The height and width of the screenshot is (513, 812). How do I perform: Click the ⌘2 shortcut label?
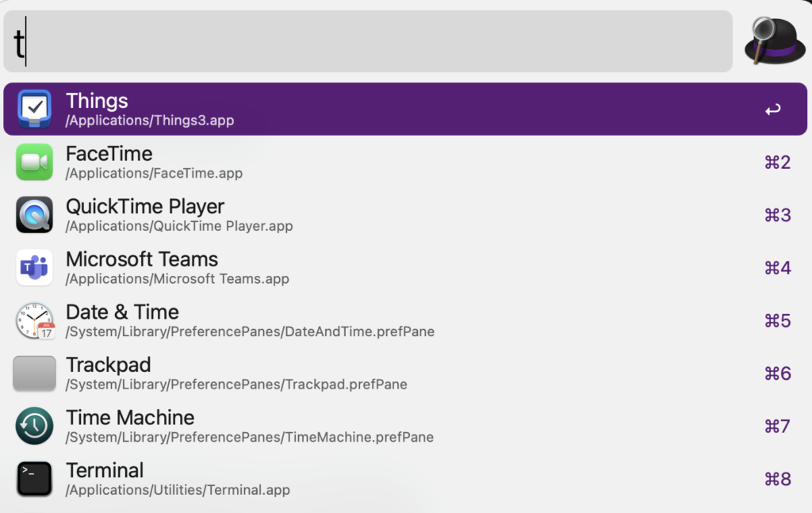tap(777, 163)
